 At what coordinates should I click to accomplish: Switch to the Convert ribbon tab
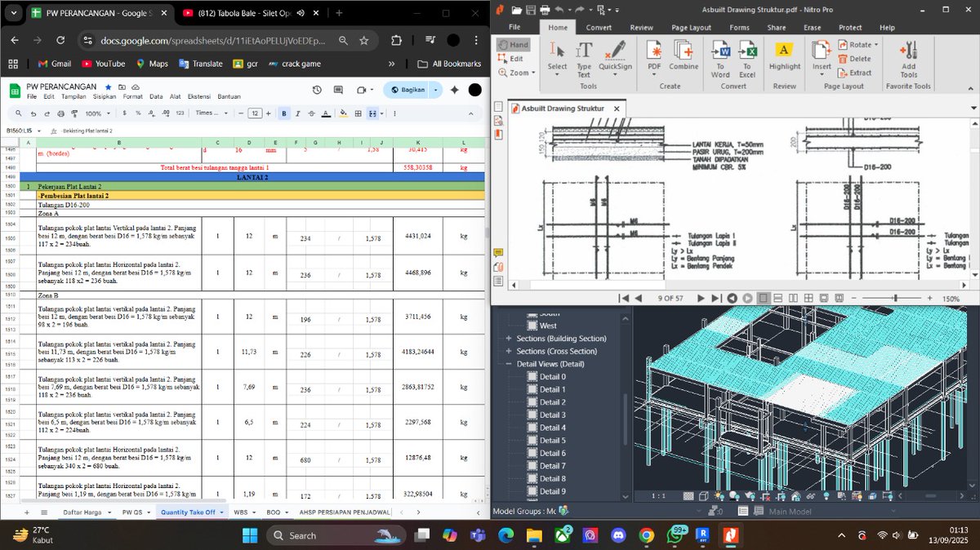(x=599, y=27)
